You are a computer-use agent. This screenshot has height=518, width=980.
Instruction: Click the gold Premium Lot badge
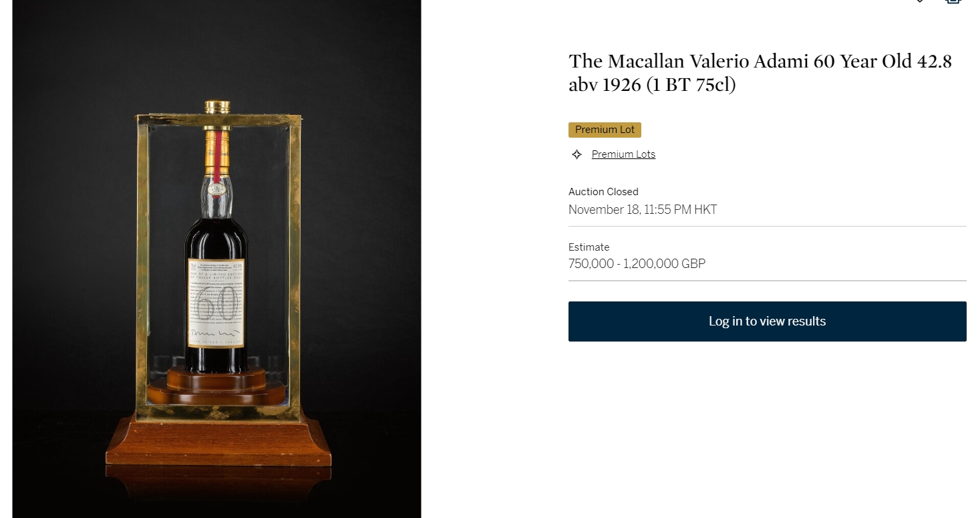(x=605, y=130)
